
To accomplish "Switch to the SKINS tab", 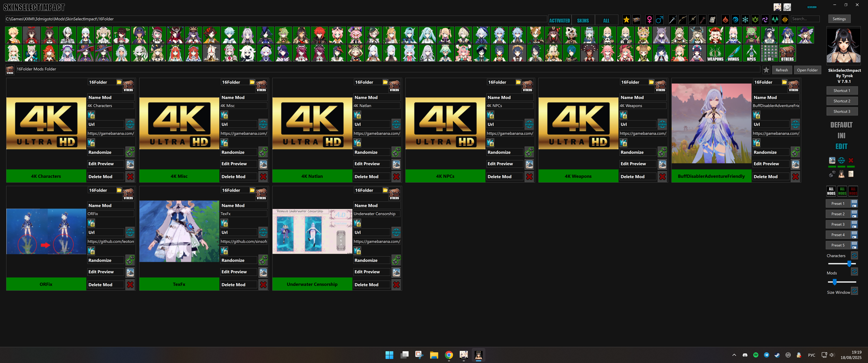I will pos(583,21).
